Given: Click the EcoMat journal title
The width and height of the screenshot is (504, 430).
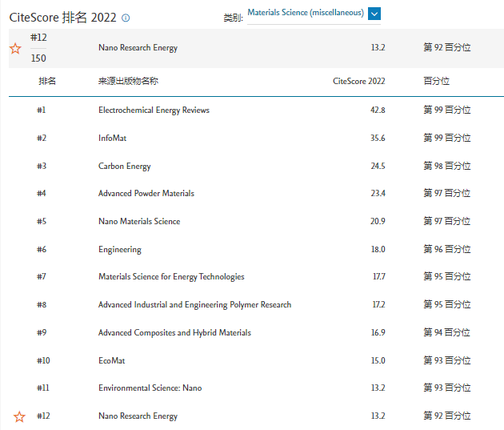Looking at the screenshot, I should pyautogui.click(x=111, y=360).
